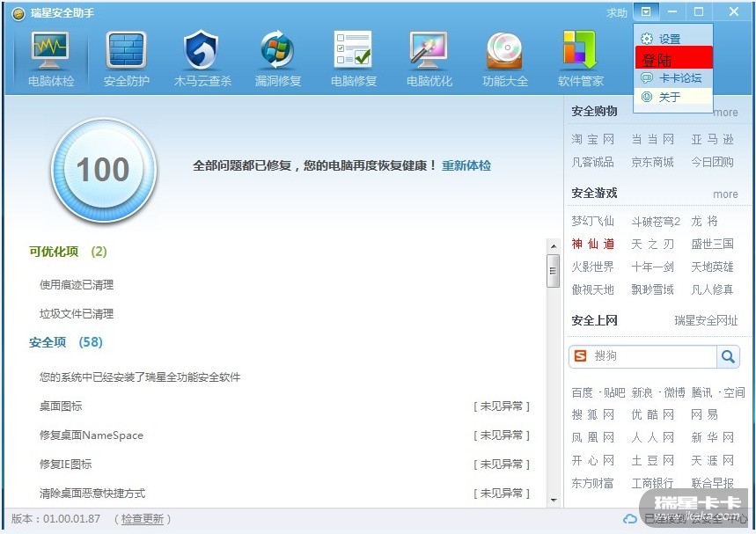
Task: Select the 桌面图标 row
Action: (284, 406)
